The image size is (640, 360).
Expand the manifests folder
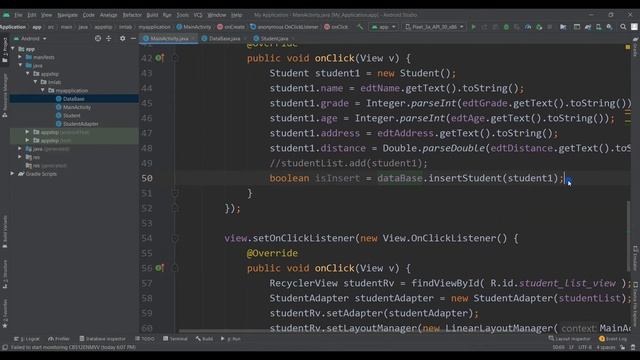(20, 57)
